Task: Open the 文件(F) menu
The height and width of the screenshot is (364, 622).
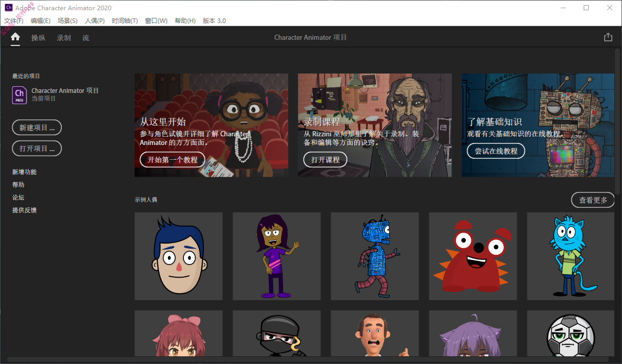Action: 14,21
